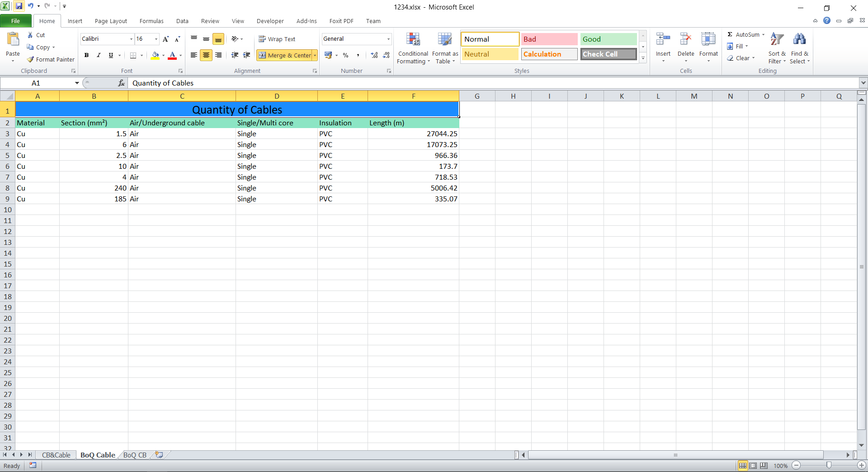868x472 pixels.
Task: Open the Format cells icon menu
Action: [x=708, y=47]
